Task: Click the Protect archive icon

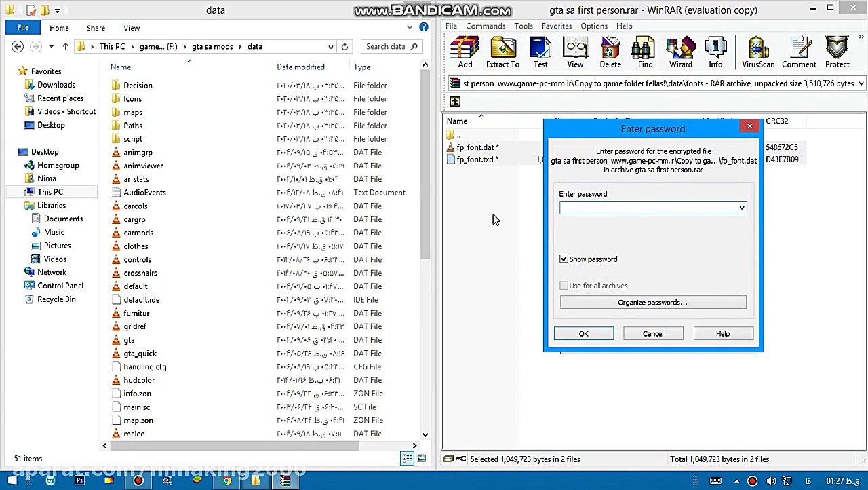Action: coord(837,53)
